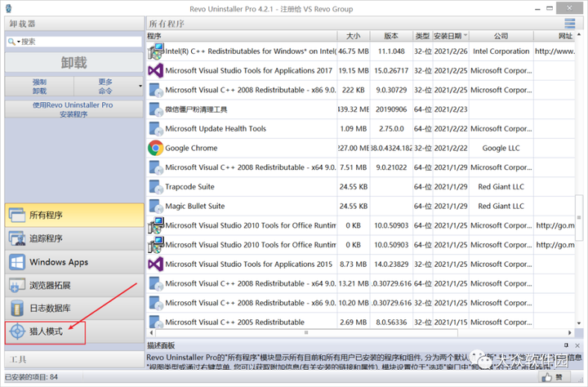The image size is (588, 387).
Task: Open the Windows Apps section
Action: [x=74, y=262]
